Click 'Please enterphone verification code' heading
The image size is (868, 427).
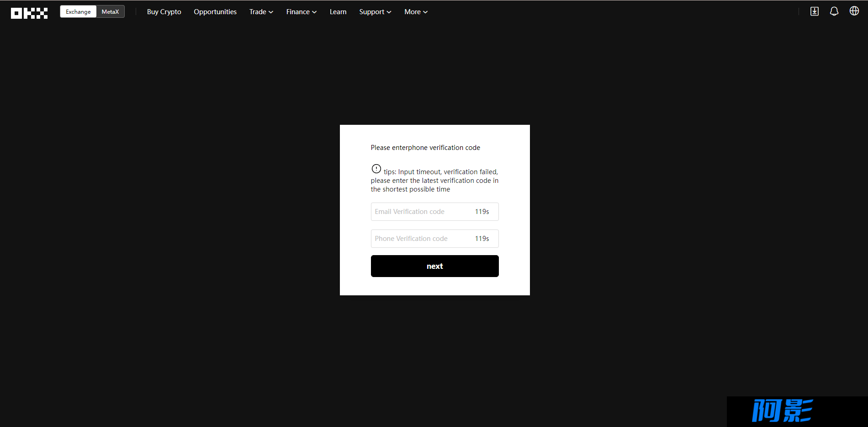[425, 148]
